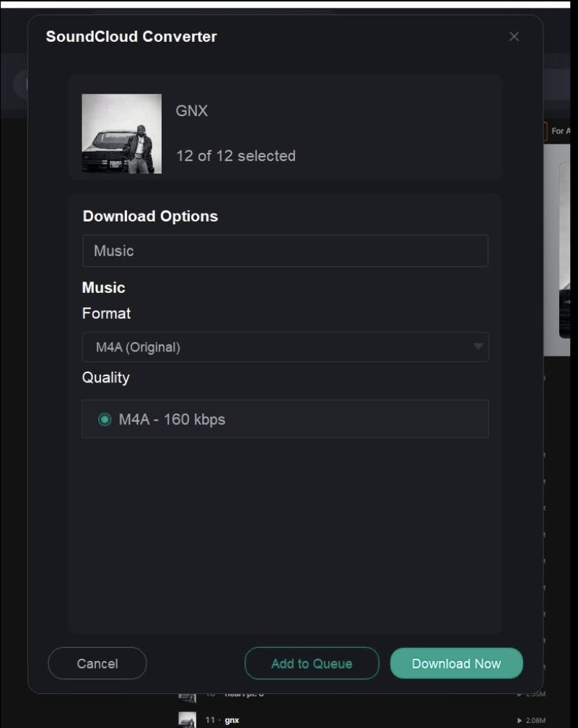Click the Quality label
Viewport: 578px width, 728px height.
pyautogui.click(x=106, y=378)
